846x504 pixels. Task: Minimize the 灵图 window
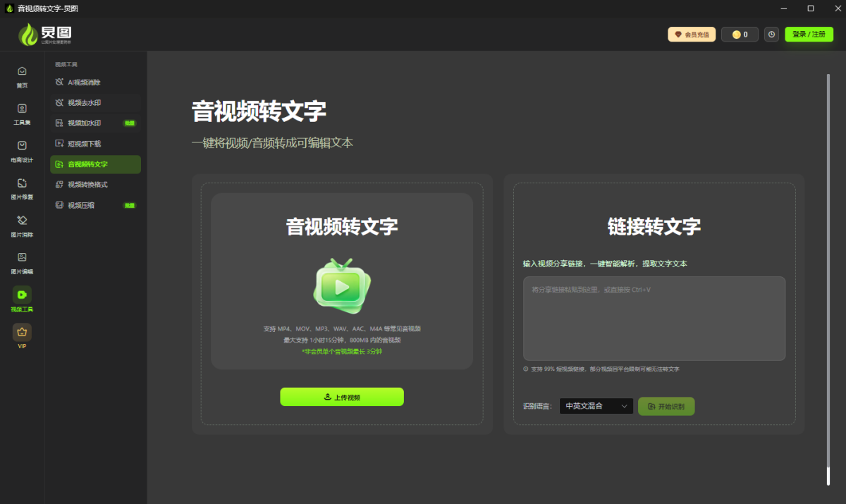(784, 8)
